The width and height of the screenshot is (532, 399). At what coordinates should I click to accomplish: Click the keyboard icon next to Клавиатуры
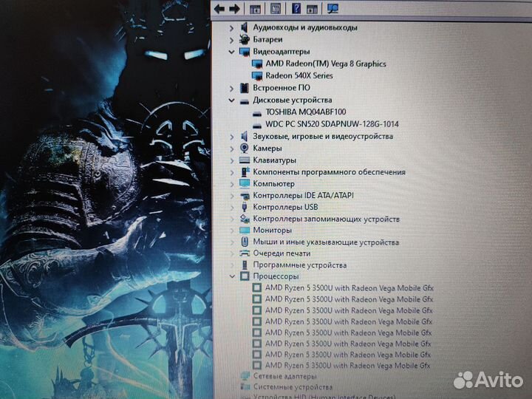[245, 160]
